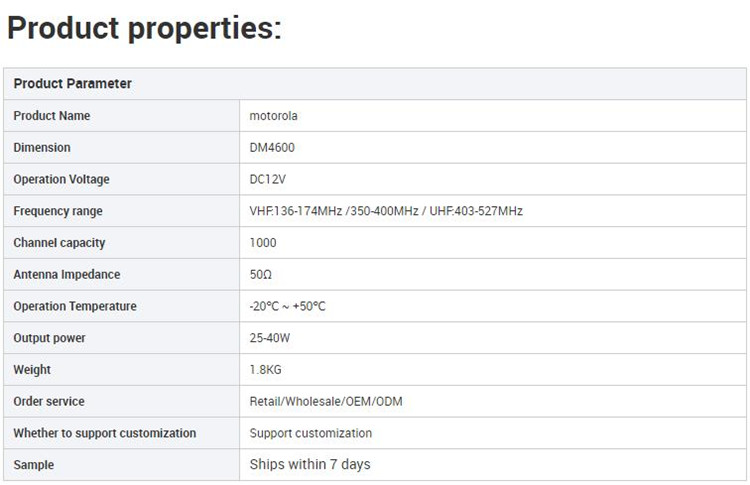Click the "Whether to support customization" label
Viewport: 750px width, 485px height.
105,433
